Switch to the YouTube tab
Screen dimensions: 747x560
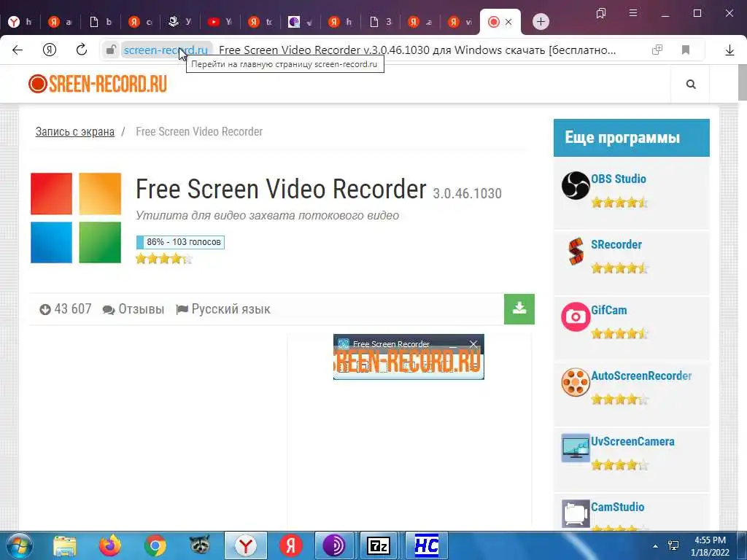point(220,21)
